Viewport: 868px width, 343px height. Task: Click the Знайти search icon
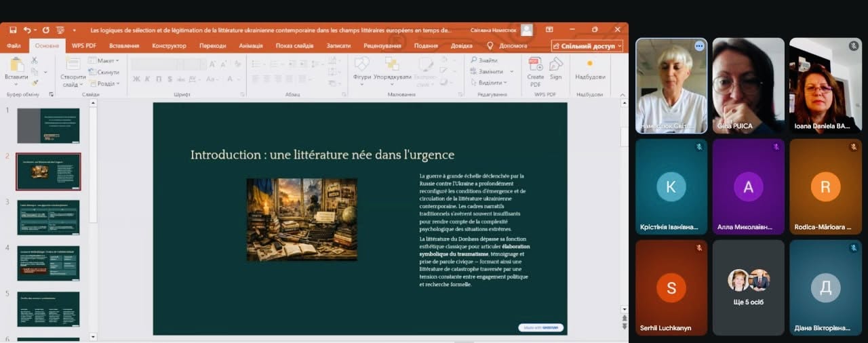[473, 60]
